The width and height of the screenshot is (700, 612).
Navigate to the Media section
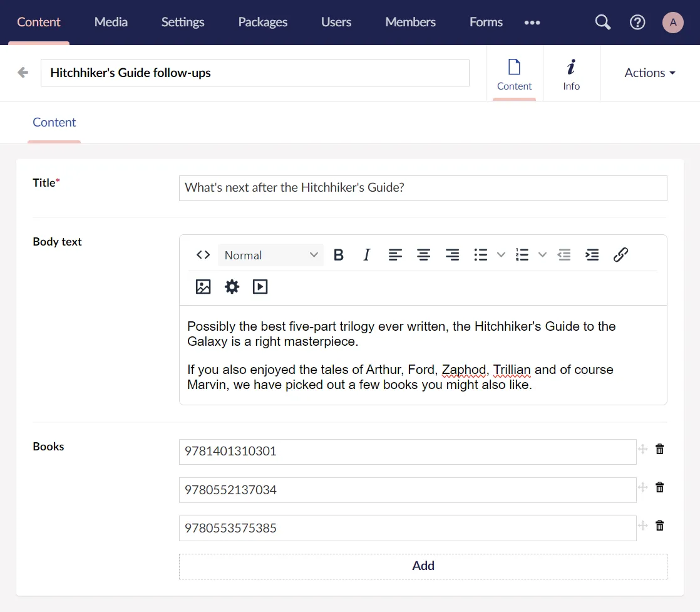coord(111,22)
